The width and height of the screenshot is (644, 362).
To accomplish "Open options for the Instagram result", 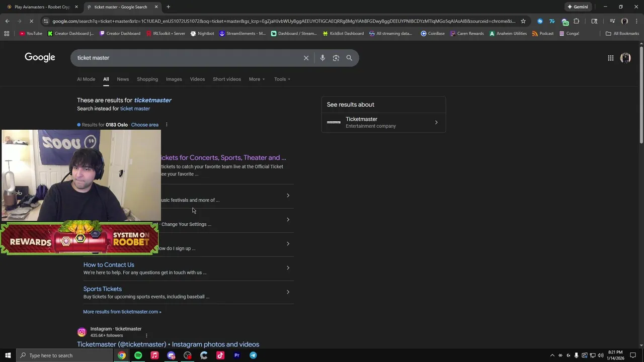I will (146, 335).
